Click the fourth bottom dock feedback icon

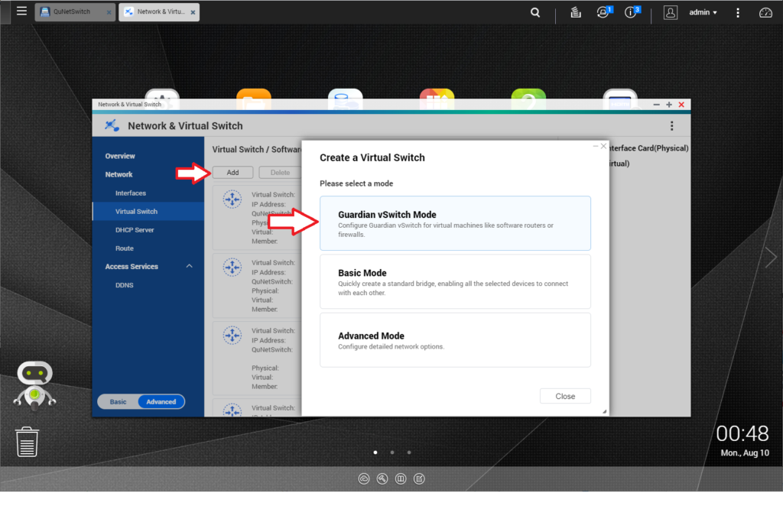click(419, 479)
